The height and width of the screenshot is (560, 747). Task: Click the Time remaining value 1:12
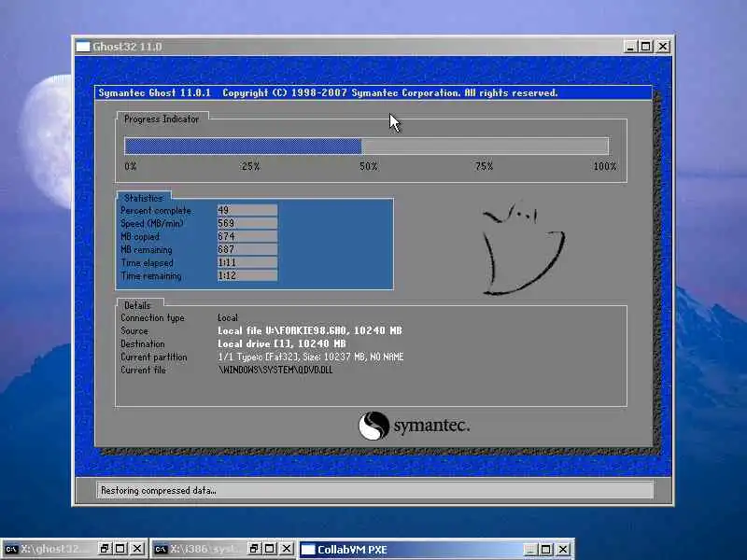pyautogui.click(x=247, y=275)
